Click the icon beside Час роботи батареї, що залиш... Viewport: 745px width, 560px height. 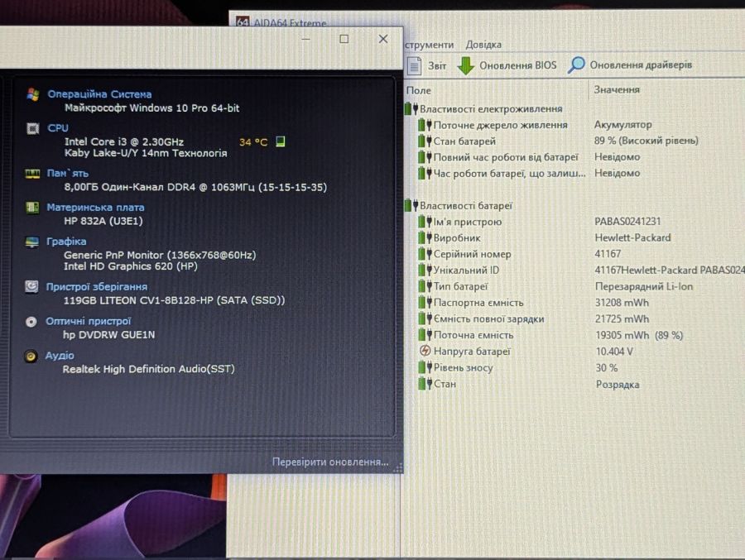click(x=425, y=174)
